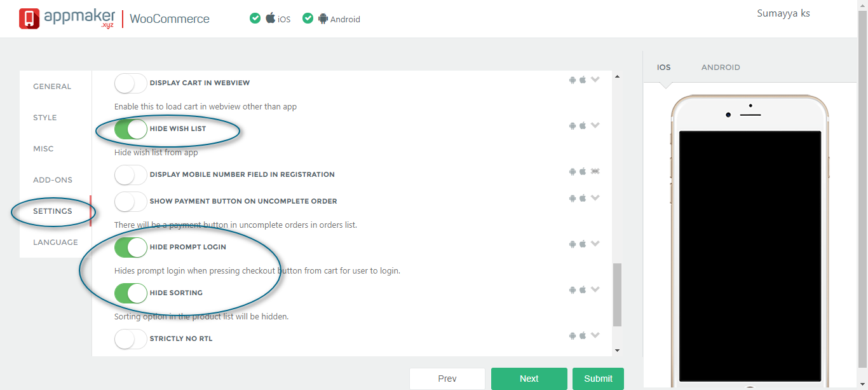Enable the Strictly No RTL toggle
This screenshot has width=868, height=390.
tap(131, 339)
